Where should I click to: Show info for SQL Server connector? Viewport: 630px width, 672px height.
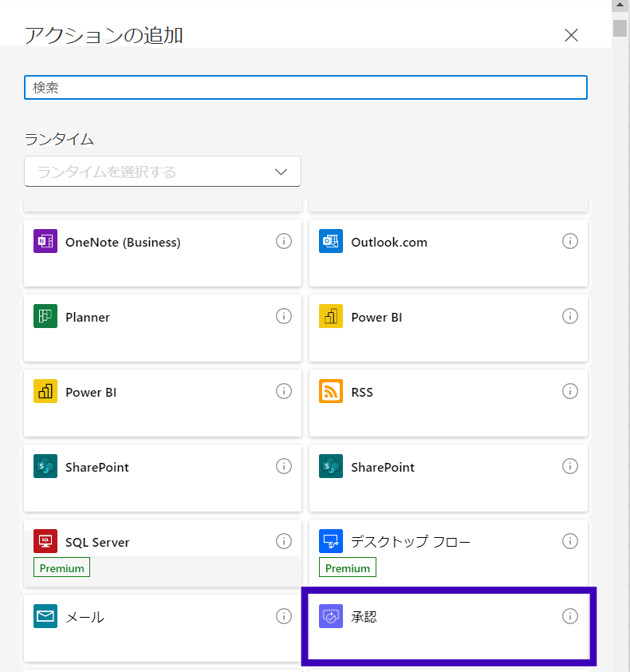(284, 541)
